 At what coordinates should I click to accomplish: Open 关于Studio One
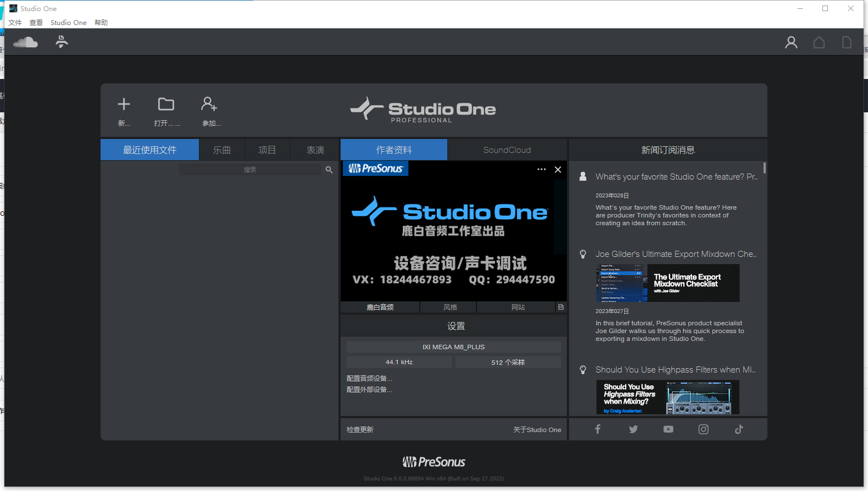(x=537, y=429)
